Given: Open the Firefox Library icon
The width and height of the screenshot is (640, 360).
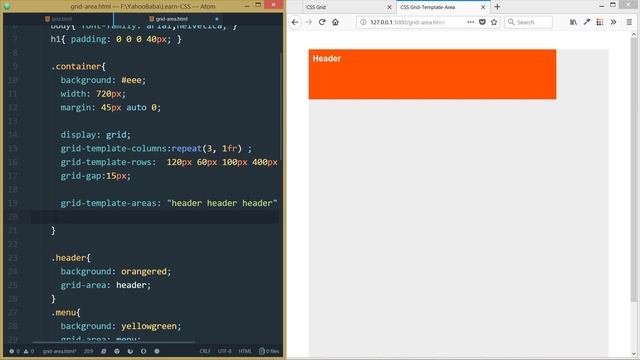Looking at the screenshot, I should (x=573, y=22).
